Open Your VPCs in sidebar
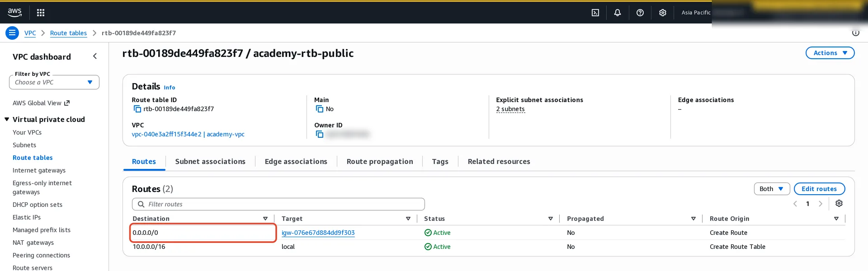The height and width of the screenshot is (271, 868). point(27,132)
